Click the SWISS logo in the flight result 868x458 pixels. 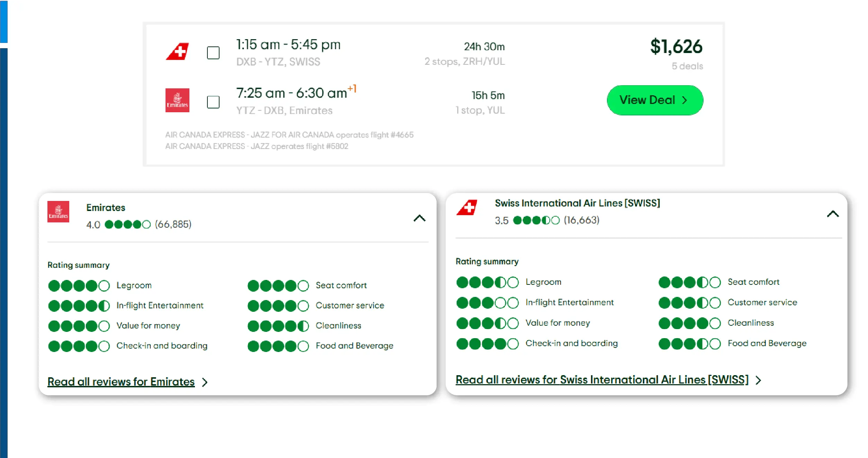pos(177,52)
